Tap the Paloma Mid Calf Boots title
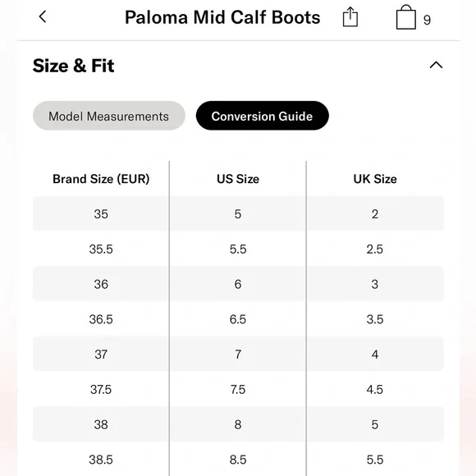This screenshot has height=476, width=476. click(222, 17)
